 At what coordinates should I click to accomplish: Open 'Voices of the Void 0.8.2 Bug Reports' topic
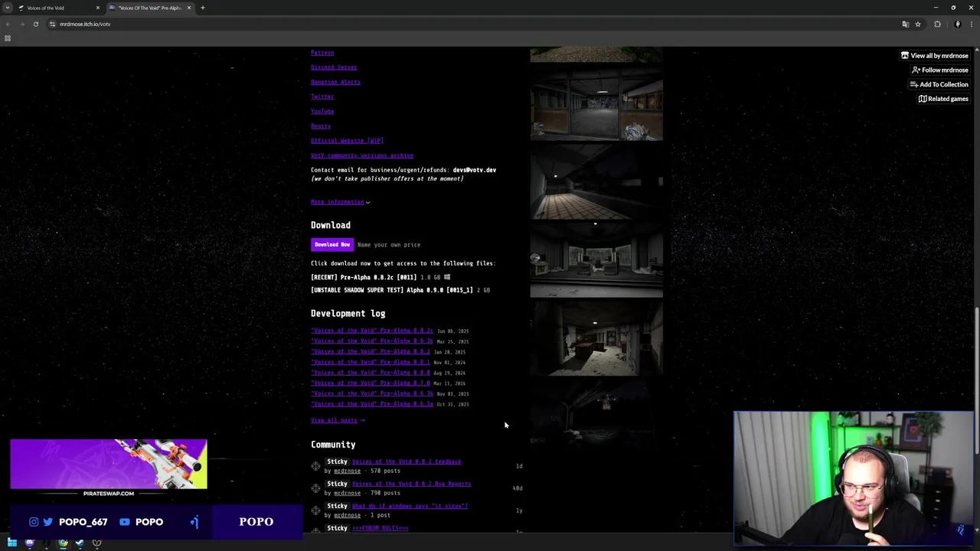pyautogui.click(x=411, y=484)
